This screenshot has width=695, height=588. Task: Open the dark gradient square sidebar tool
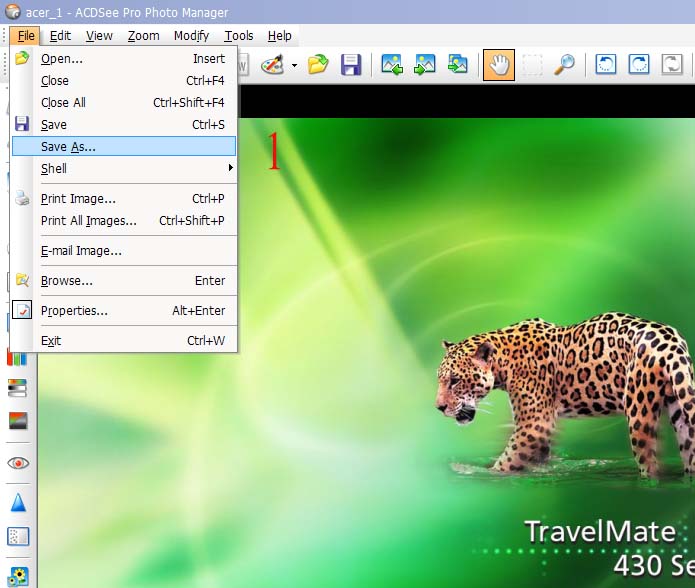point(18,421)
